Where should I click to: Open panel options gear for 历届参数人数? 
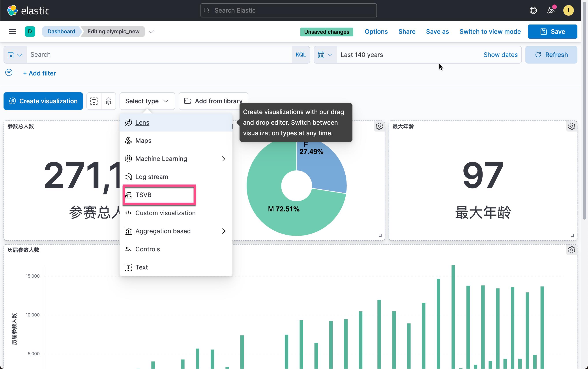[x=571, y=250]
